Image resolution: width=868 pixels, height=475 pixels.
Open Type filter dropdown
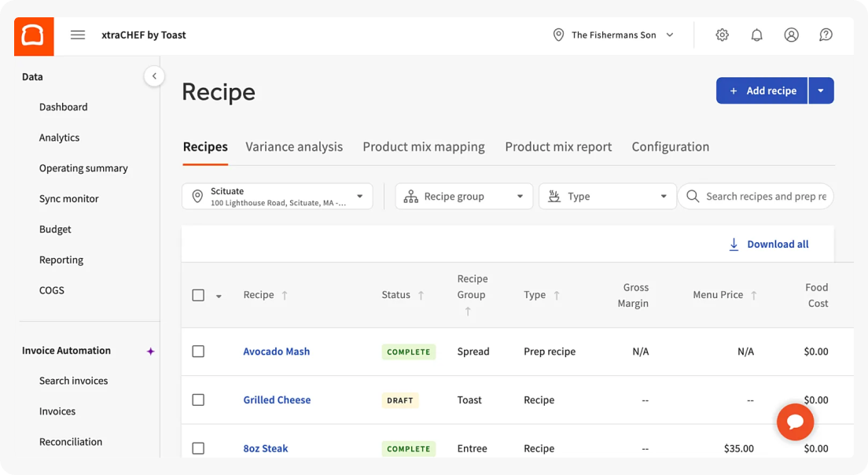coord(607,197)
